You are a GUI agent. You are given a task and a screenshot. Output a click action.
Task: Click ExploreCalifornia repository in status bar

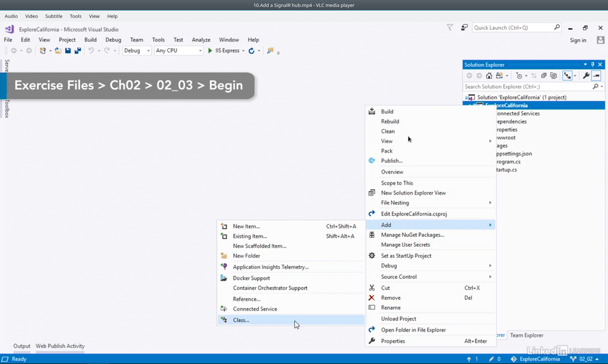[x=535, y=359]
